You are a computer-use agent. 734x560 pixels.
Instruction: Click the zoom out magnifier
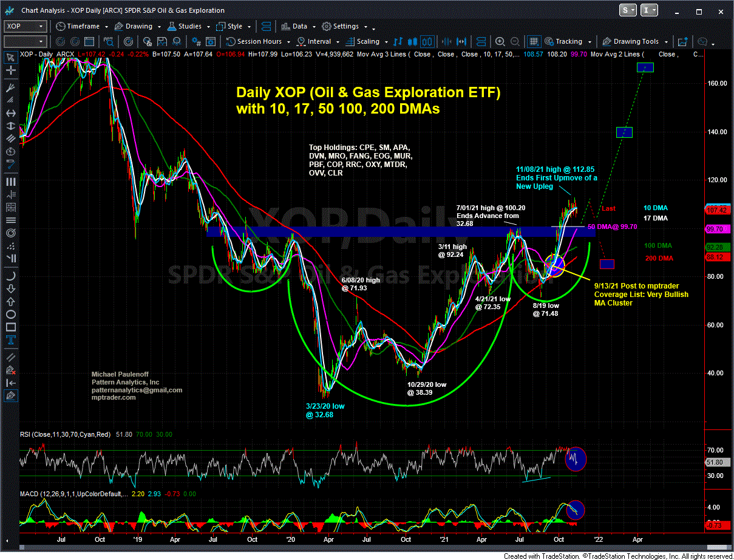click(514, 41)
